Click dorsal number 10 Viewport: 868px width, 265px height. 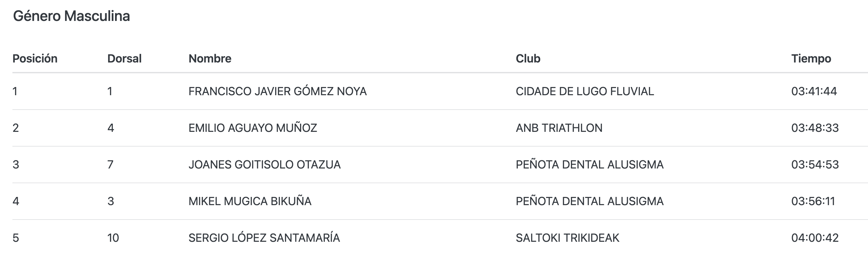[x=113, y=238]
